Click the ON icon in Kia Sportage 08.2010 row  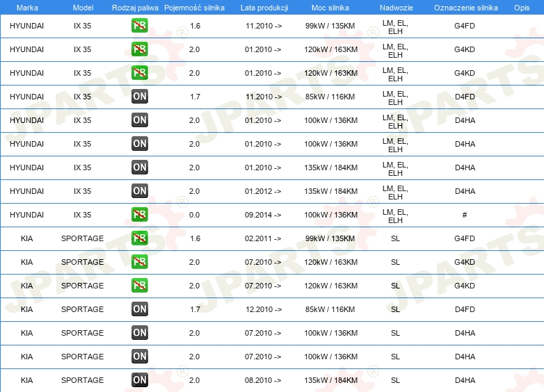point(139,380)
